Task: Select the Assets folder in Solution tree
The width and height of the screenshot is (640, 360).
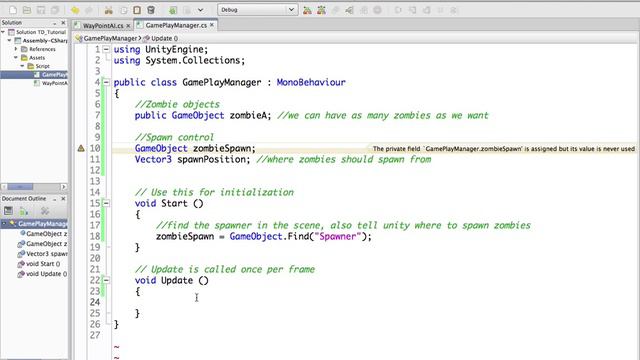Action: coord(33,58)
